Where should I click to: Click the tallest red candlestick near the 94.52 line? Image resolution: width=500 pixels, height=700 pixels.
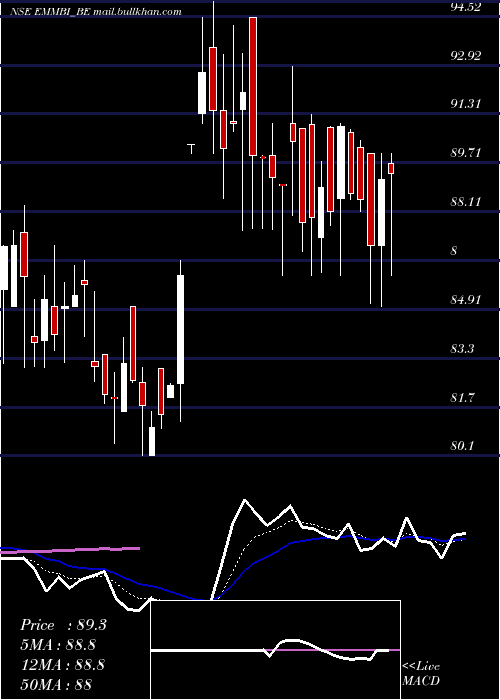tap(253, 87)
